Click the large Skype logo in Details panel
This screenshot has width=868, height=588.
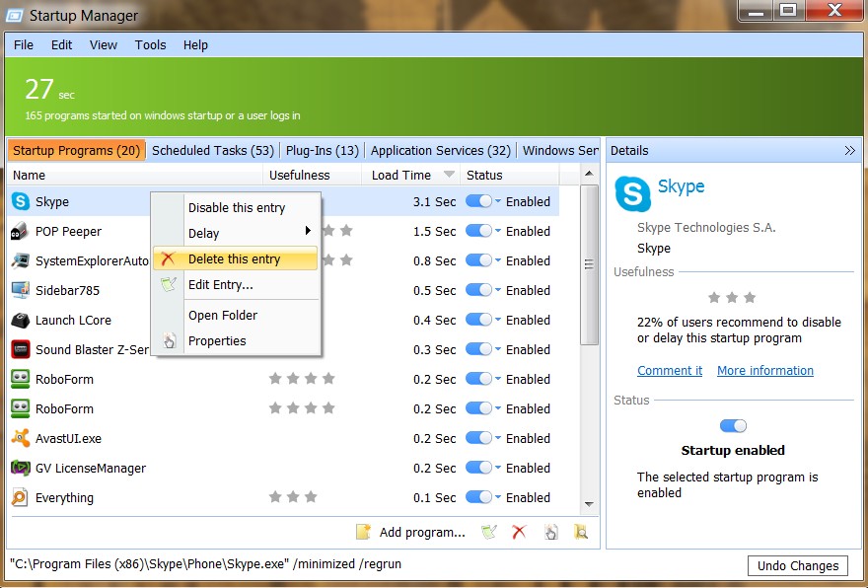point(632,193)
